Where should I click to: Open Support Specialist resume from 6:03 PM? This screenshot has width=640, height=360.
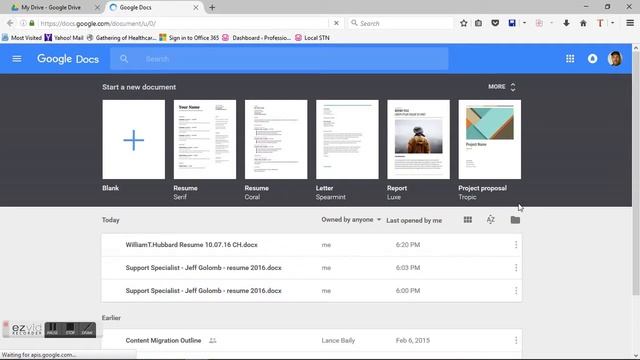(x=204, y=268)
